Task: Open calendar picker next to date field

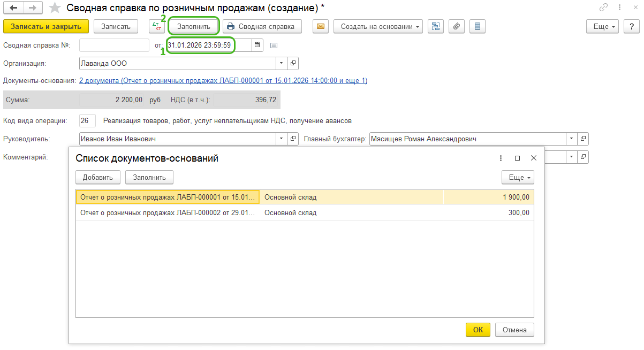Action: 257,45
